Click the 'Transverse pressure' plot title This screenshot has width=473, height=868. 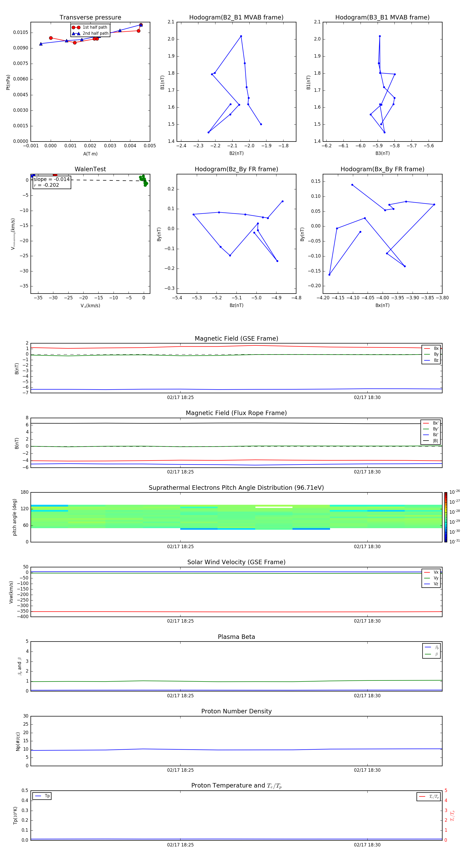[x=90, y=17]
